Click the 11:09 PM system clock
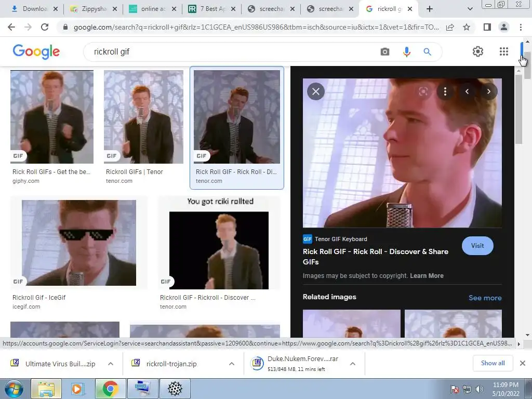Screen dimensions: 532x399 click(x=506, y=385)
